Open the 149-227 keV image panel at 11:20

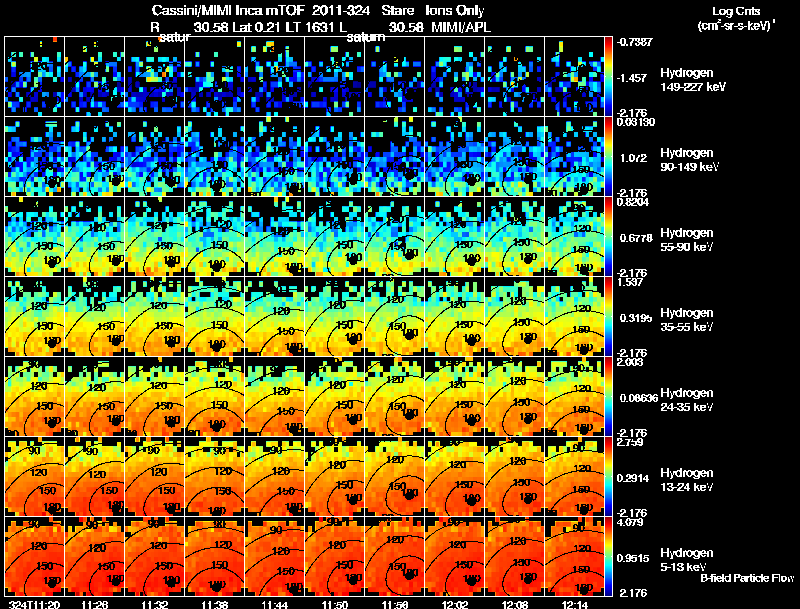tap(35, 77)
